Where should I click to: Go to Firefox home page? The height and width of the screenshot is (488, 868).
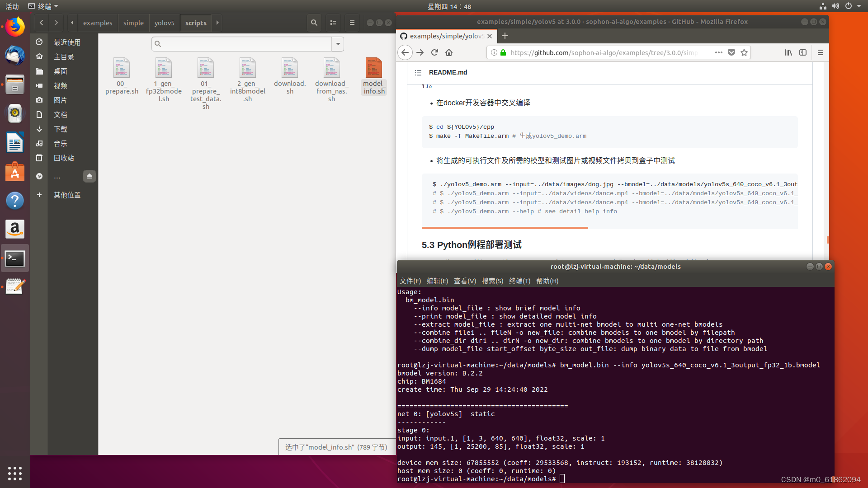pyautogui.click(x=449, y=52)
